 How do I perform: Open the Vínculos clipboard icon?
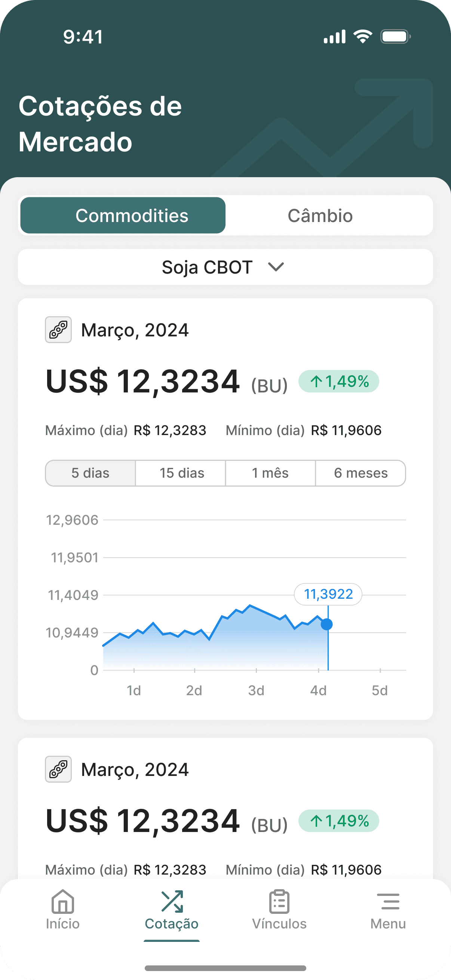(x=279, y=901)
